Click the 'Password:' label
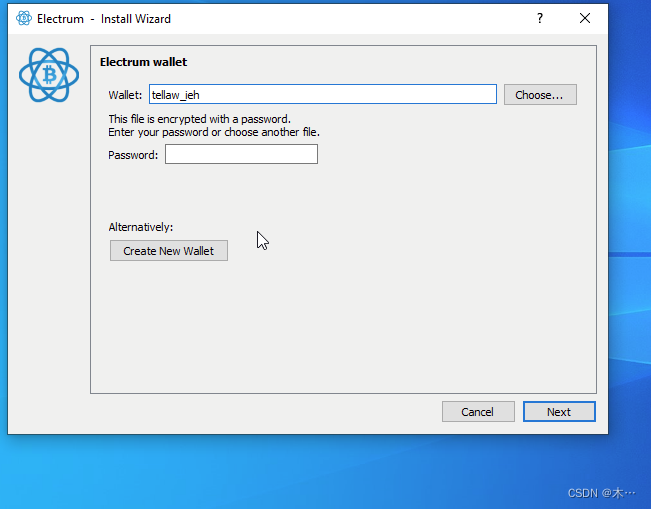This screenshot has height=509, width=651. [133, 155]
